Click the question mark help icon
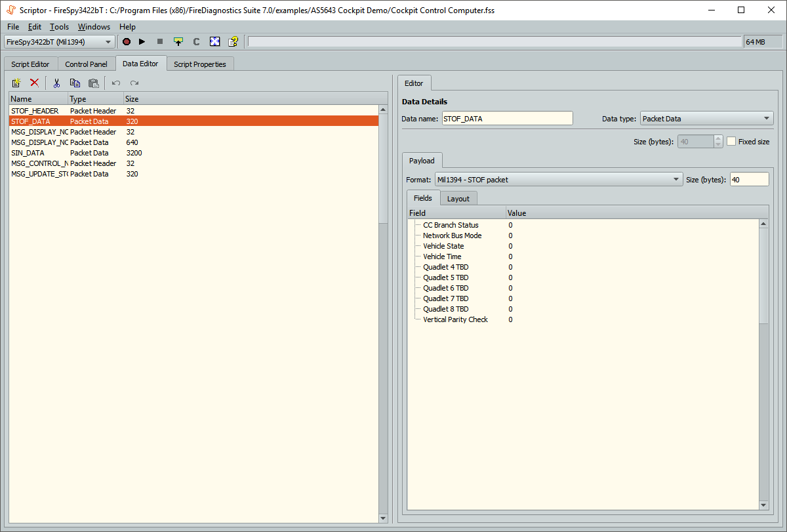Screen dimensions: 787x532 (233, 42)
